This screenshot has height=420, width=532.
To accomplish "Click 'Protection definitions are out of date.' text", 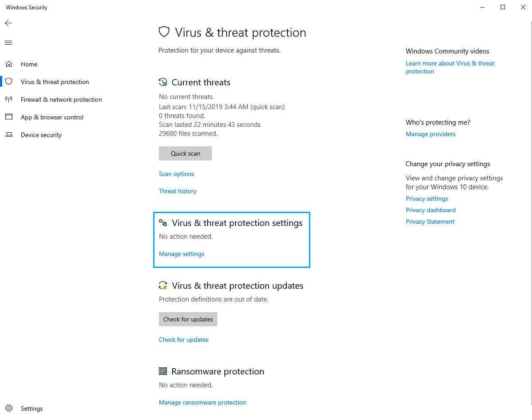I will tap(214, 299).
